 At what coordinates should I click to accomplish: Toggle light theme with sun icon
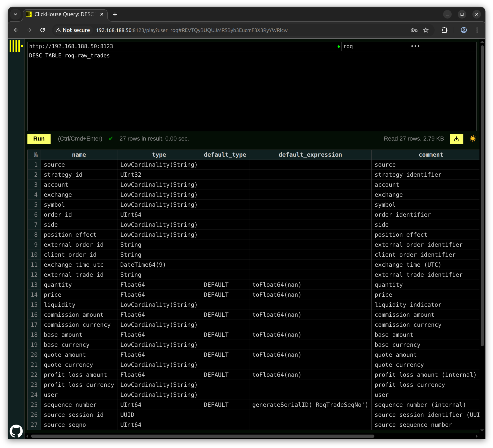(x=473, y=139)
